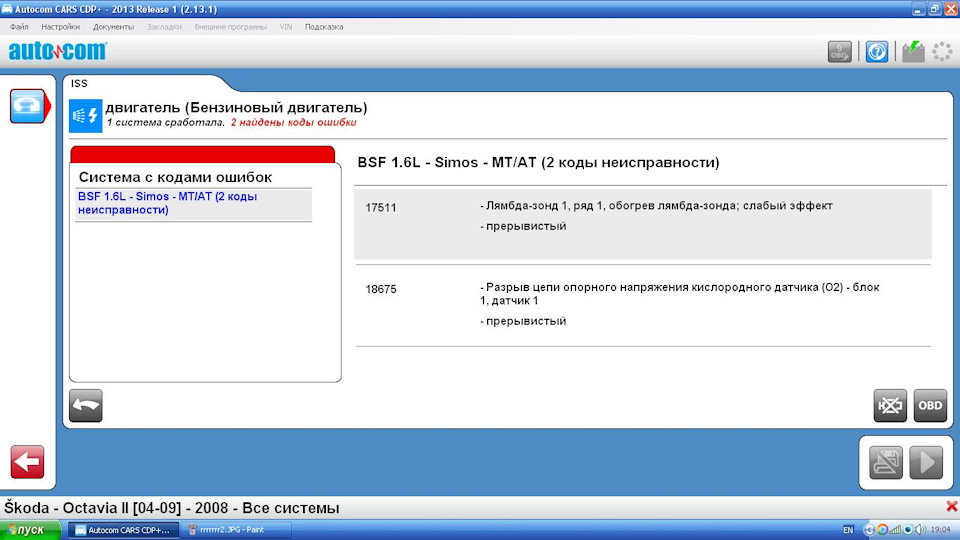Switch to the Paint taskbar window
This screenshot has height=540, width=960.
235,530
